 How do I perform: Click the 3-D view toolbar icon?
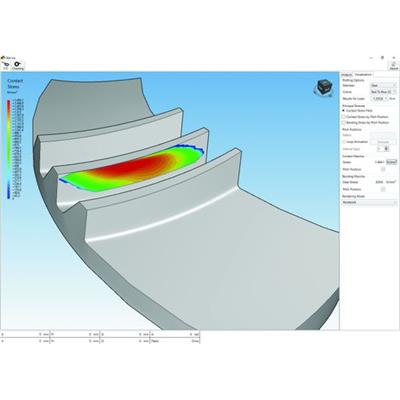6,65
